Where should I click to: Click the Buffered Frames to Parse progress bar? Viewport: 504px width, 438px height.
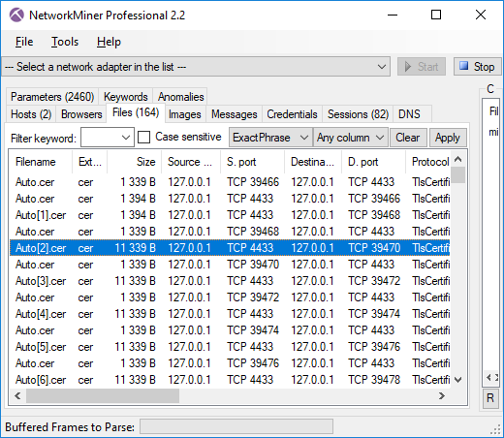[236, 426]
